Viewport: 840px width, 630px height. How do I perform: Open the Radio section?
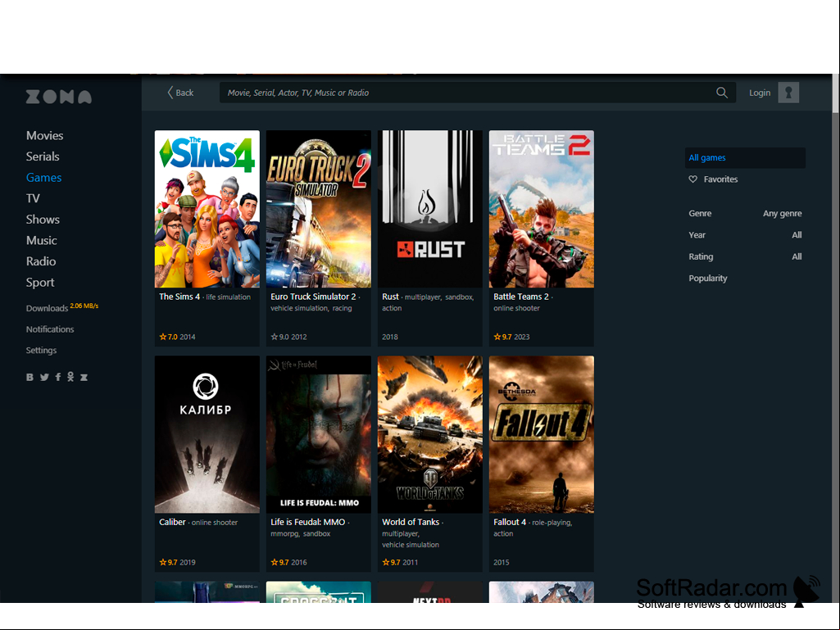[41, 261]
